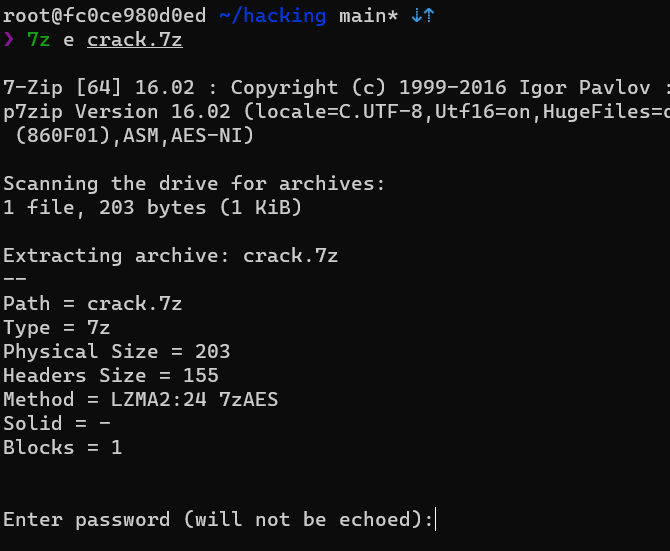Click the purple prompt chevron symbol
670x551 pixels.
[x=9, y=40]
